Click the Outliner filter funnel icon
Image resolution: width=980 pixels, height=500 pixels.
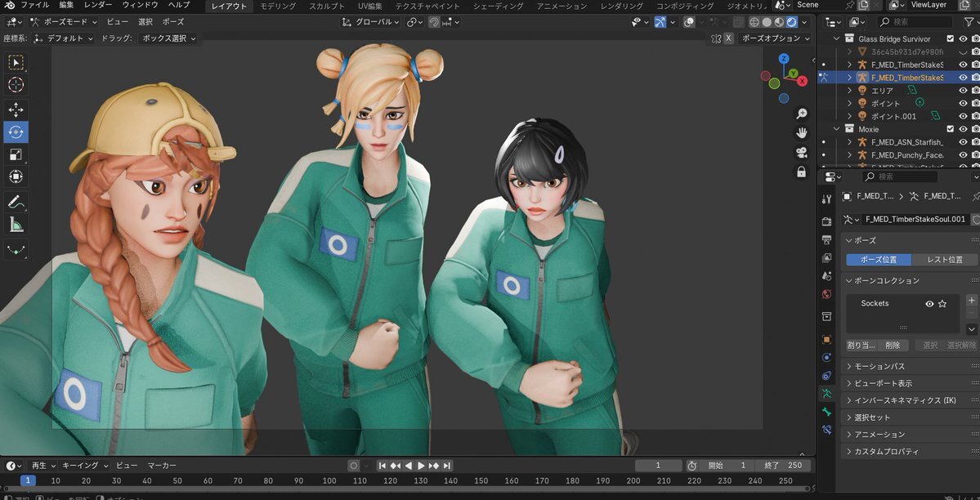click(x=969, y=22)
